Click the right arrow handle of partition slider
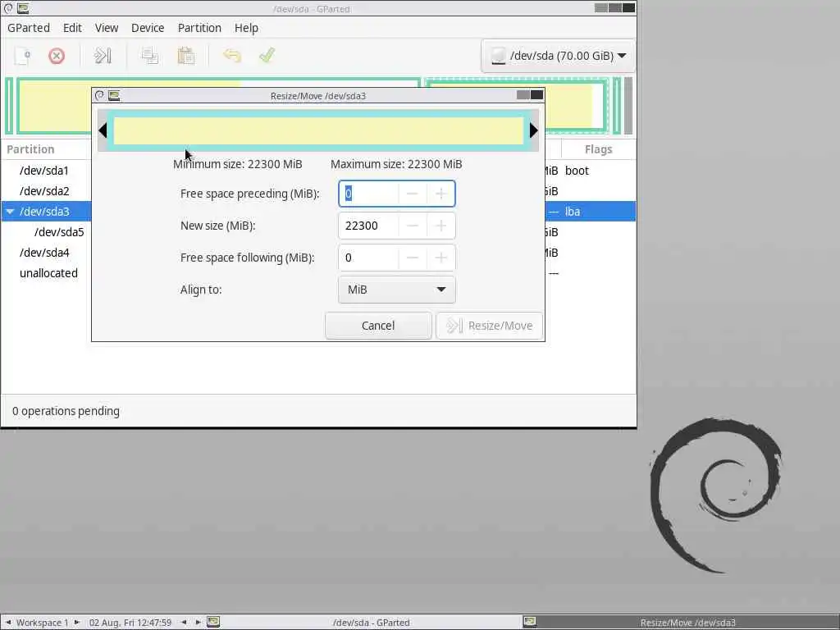The height and width of the screenshot is (630, 840). (533, 130)
